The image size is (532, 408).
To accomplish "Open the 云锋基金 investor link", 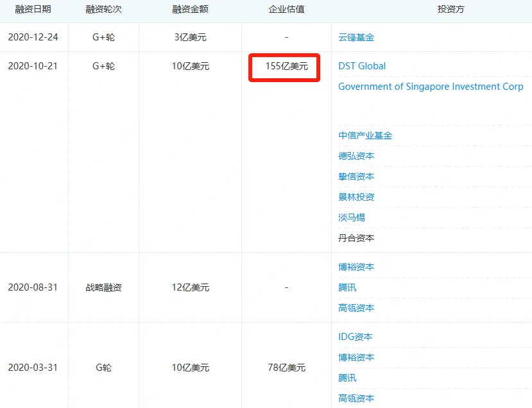I will (x=356, y=37).
